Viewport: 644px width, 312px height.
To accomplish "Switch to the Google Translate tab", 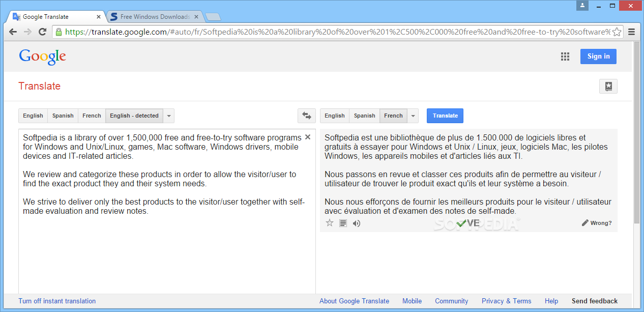I will coord(56,17).
